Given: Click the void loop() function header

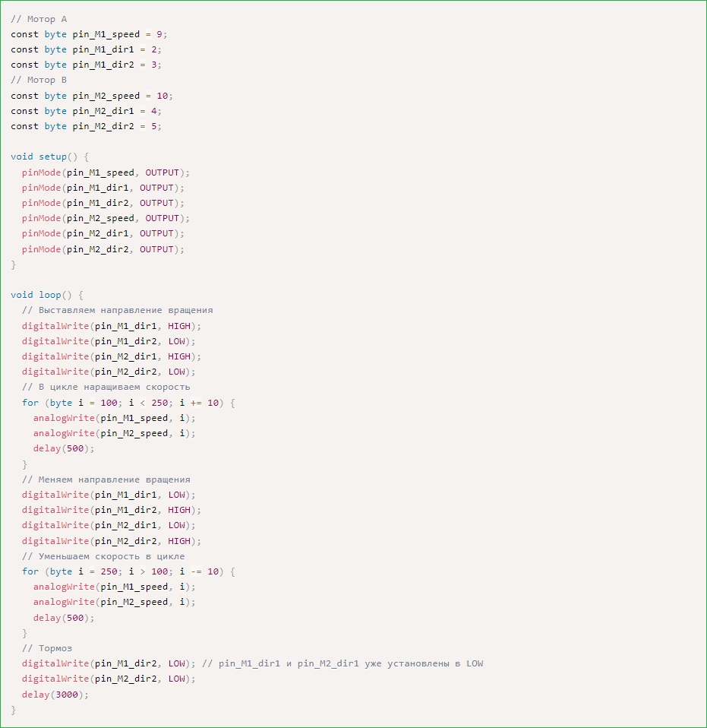Looking at the screenshot, I should pos(47,295).
